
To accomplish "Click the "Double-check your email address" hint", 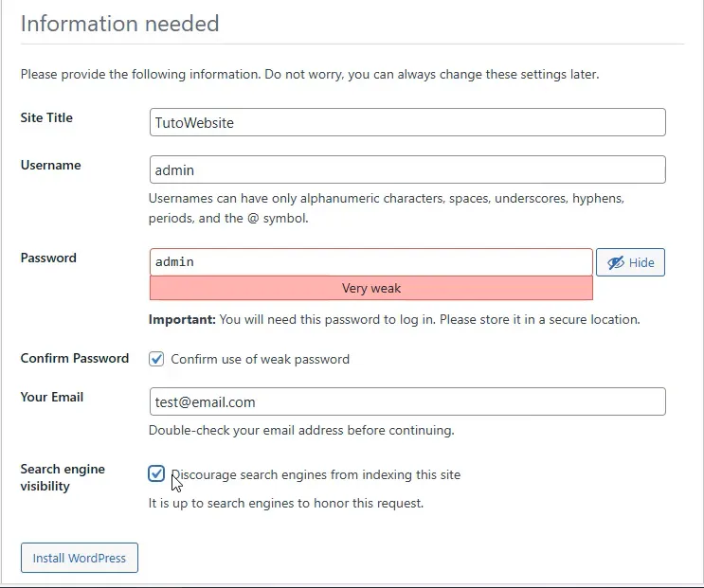I will pyautogui.click(x=301, y=430).
